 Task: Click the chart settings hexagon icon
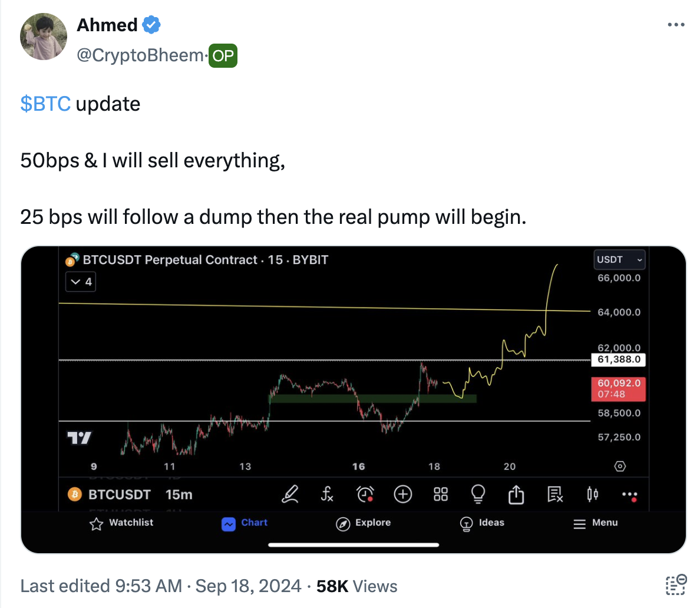[620, 467]
